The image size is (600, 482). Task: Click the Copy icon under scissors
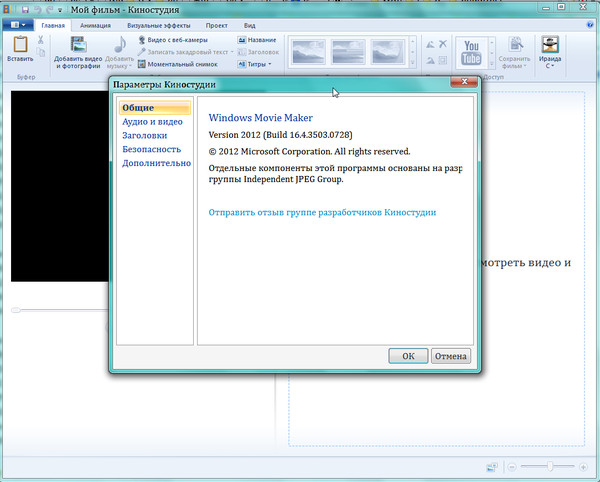[41, 52]
